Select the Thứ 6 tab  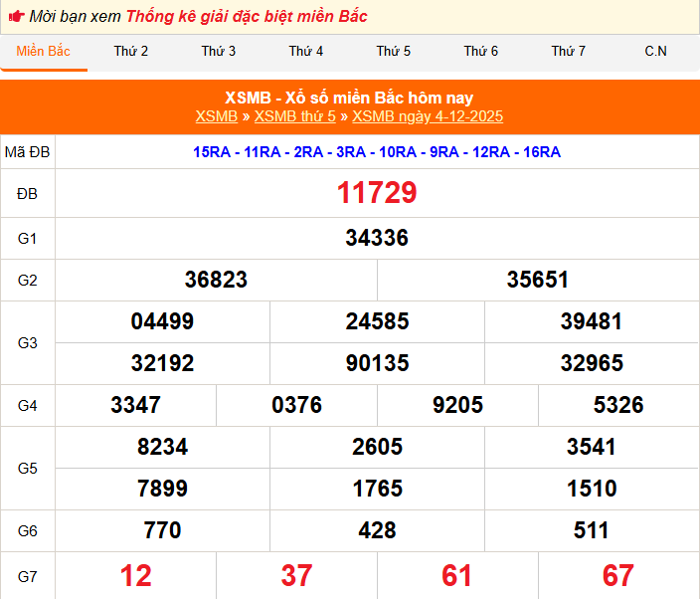coord(481,52)
